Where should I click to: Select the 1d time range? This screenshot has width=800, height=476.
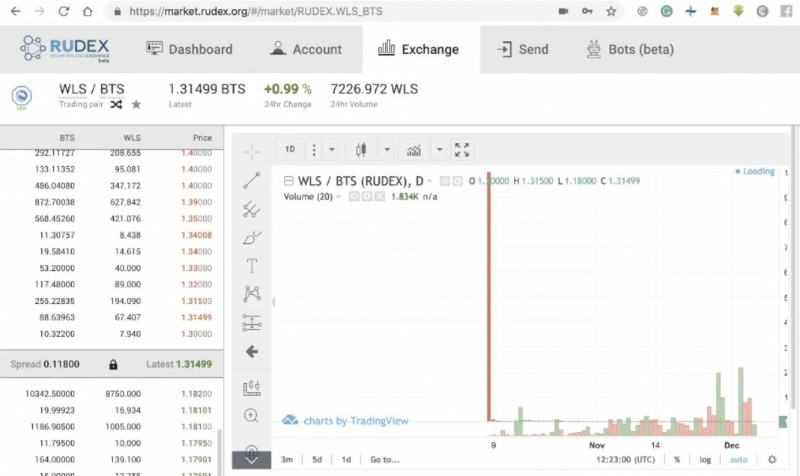(x=346, y=460)
